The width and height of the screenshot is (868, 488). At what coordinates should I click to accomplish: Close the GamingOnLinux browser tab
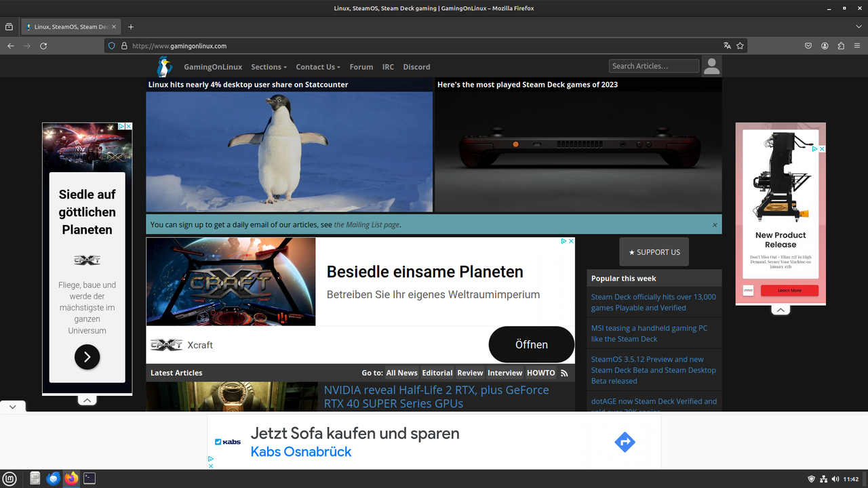114,27
